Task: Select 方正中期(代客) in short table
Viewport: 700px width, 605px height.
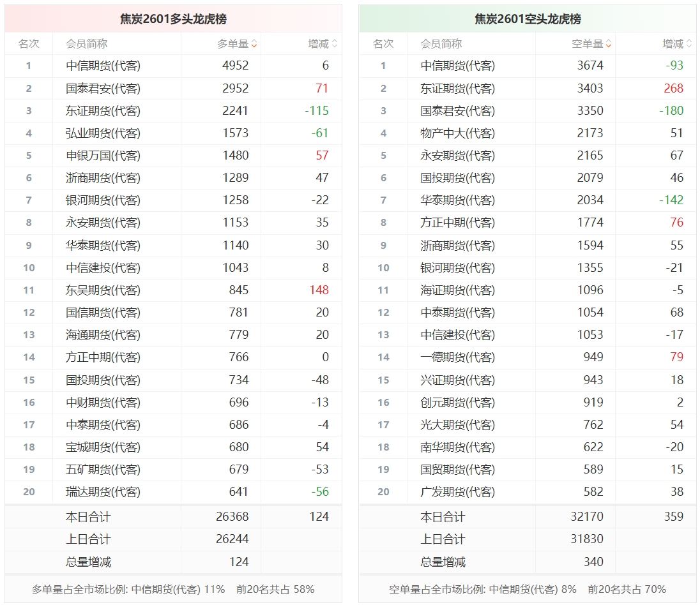Action: click(x=457, y=222)
